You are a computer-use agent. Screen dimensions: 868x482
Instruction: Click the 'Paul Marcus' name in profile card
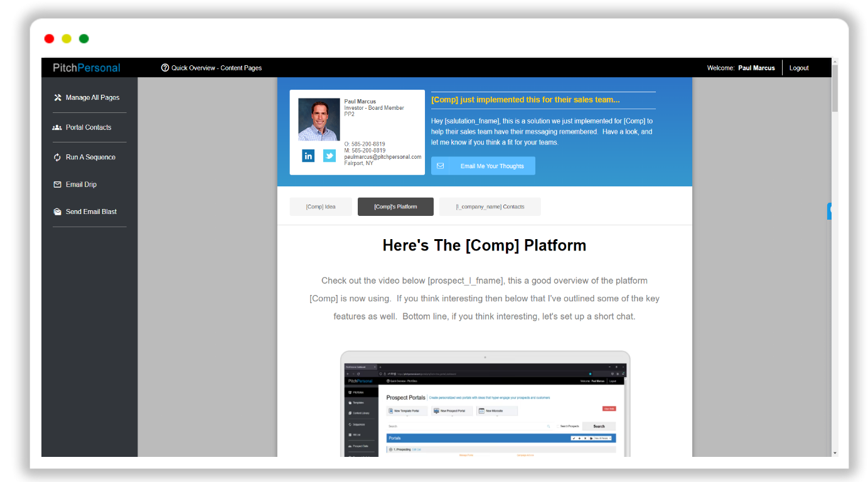360,102
